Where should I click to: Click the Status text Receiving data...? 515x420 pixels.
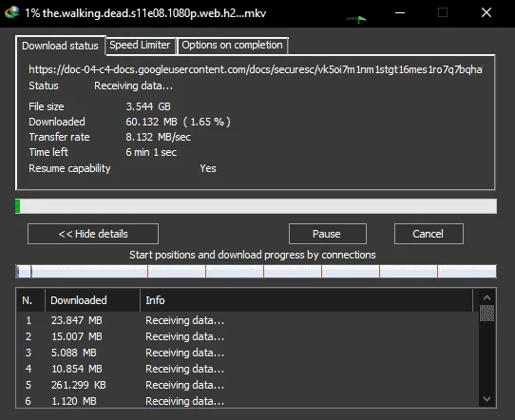tap(133, 86)
